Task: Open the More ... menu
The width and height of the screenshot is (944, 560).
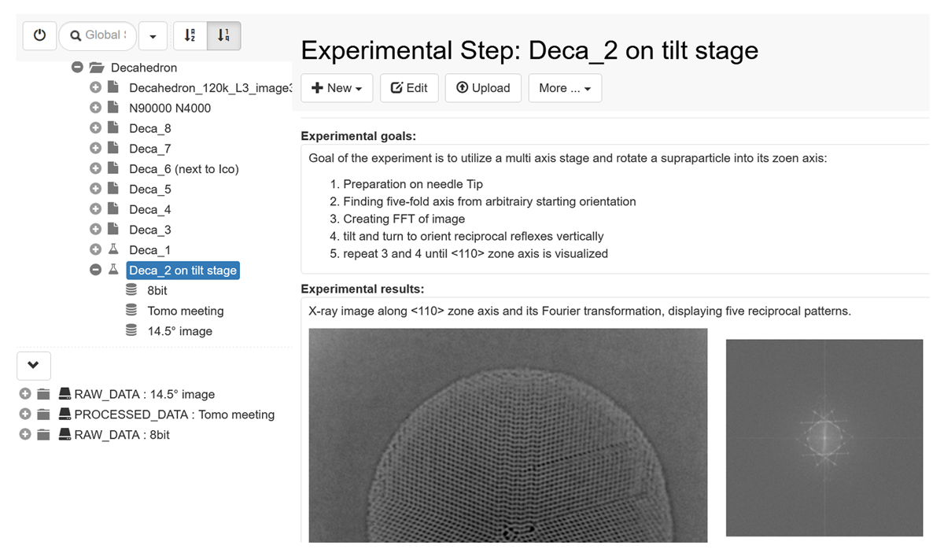Action: coord(565,88)
